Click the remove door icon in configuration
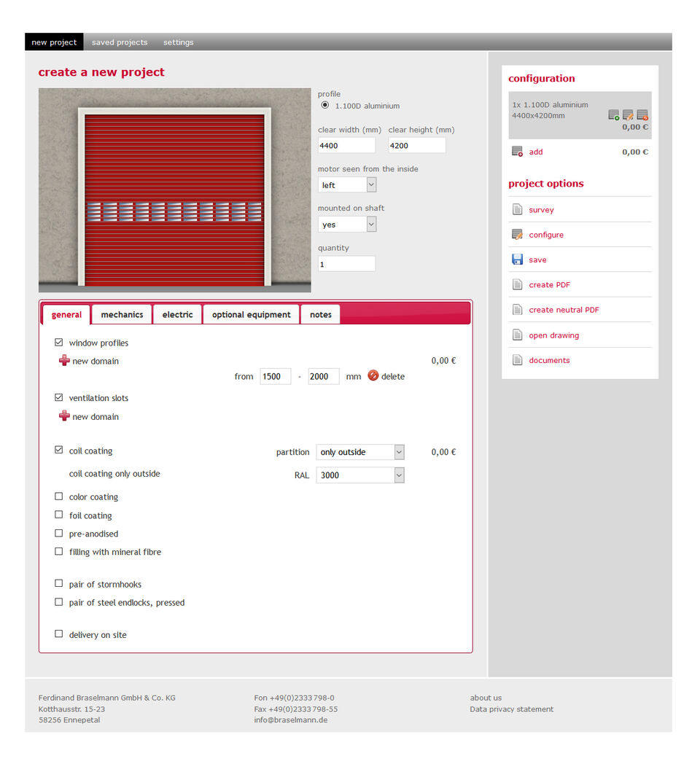Viewport: 700px width, 764px height. tap(642, 115)
